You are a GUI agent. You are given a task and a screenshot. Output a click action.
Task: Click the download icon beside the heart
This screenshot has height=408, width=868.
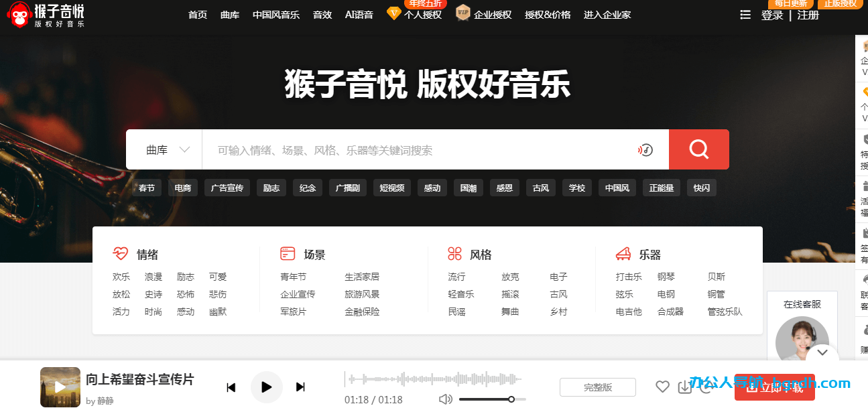click(684, 387)
